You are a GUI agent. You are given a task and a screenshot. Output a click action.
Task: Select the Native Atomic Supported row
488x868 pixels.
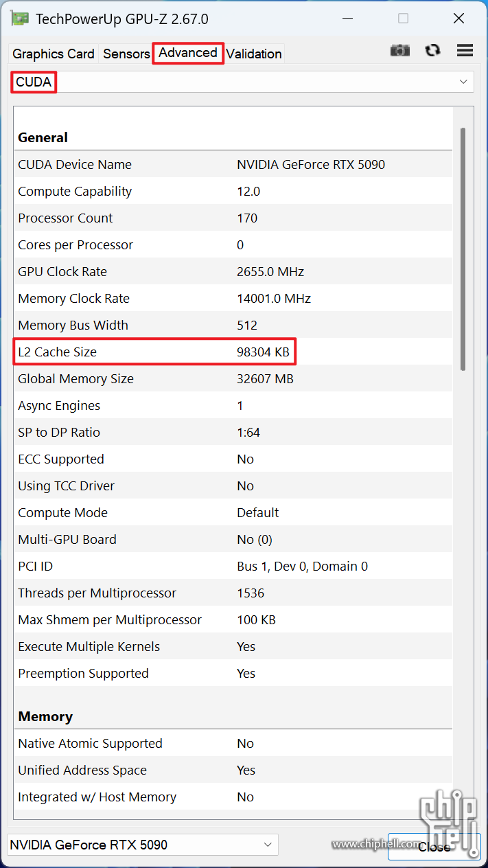pyautogui.click(x=234, y=744)
